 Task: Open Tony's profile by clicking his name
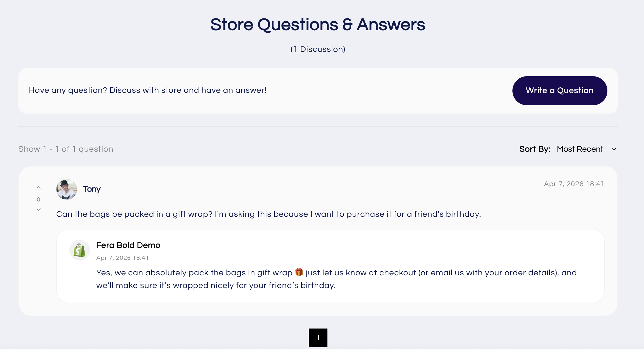click(x=92, y=189)
